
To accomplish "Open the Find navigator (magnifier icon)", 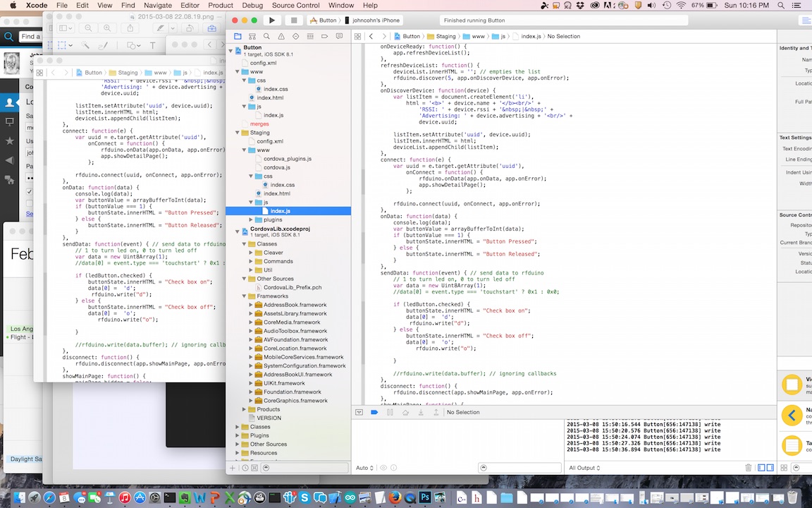I will 266,36.
